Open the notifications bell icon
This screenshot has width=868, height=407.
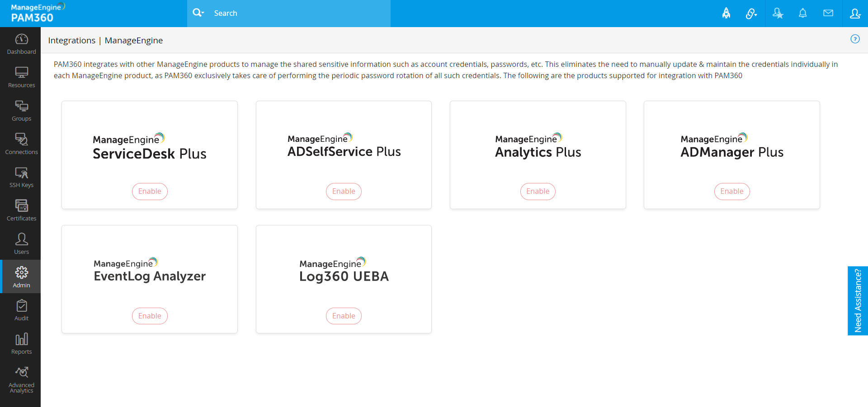tap(802, 13)
